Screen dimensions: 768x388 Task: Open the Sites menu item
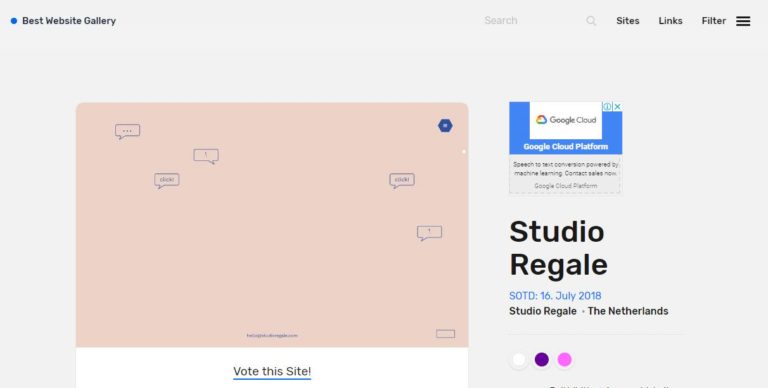point(628,21)
